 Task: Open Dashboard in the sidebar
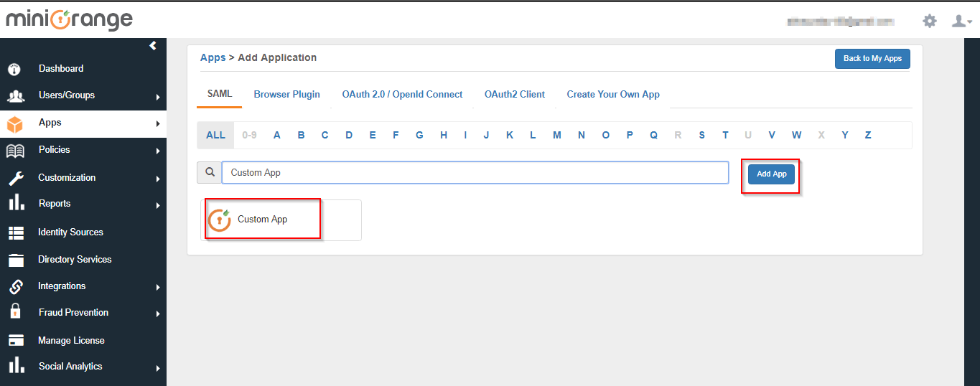pyautogui.click(x=61, y=69)
